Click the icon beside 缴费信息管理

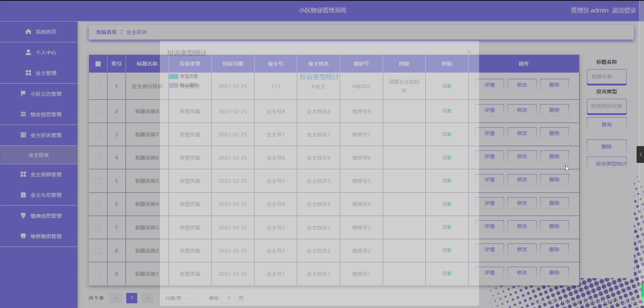pos(23,216)
